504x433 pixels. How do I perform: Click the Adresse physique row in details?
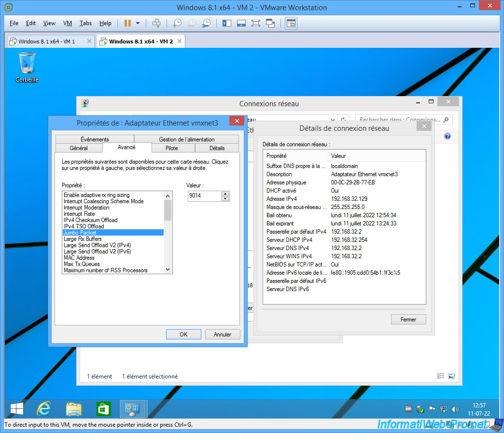point(344,182)
